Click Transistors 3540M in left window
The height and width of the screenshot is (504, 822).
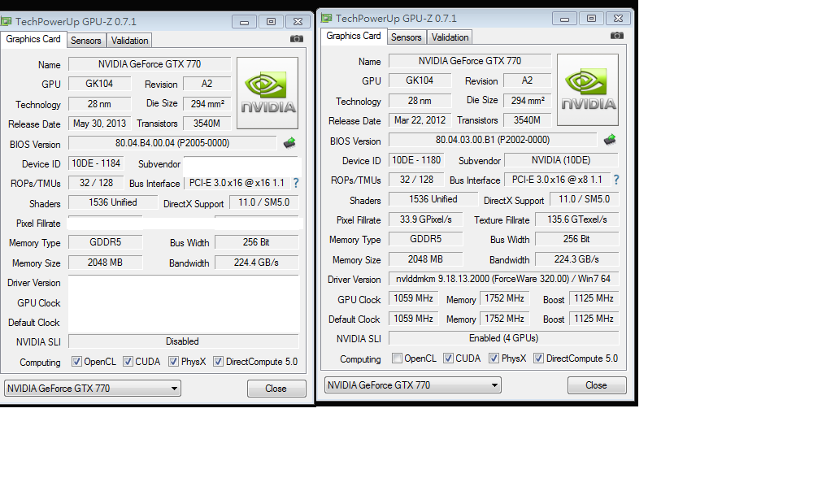pyautogui.click(x=207, y=124)
